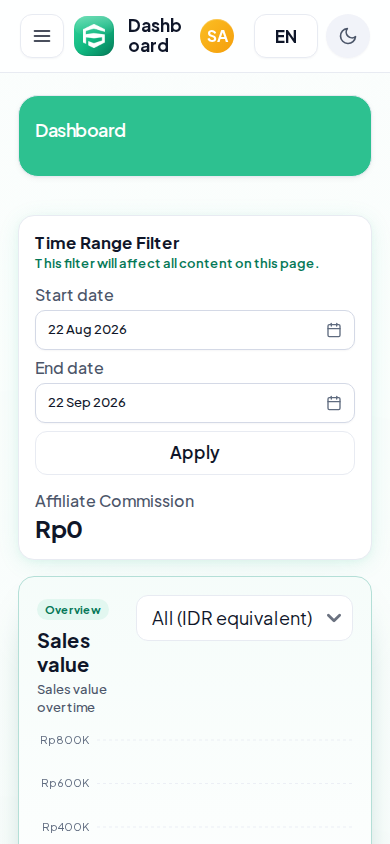Image resolution: width=390 pixels, height=844 pixels.
Task: Switch language using the EN button
Action: click(286, 36)
